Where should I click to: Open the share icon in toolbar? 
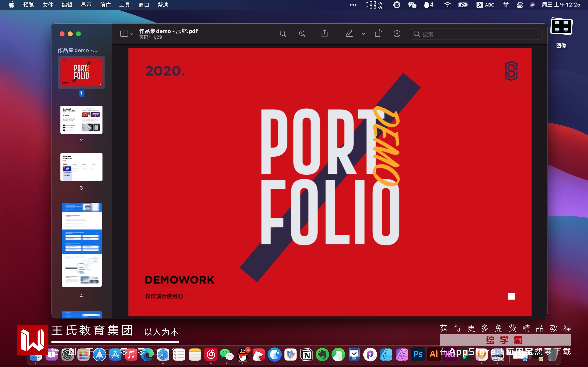point(324,33)
